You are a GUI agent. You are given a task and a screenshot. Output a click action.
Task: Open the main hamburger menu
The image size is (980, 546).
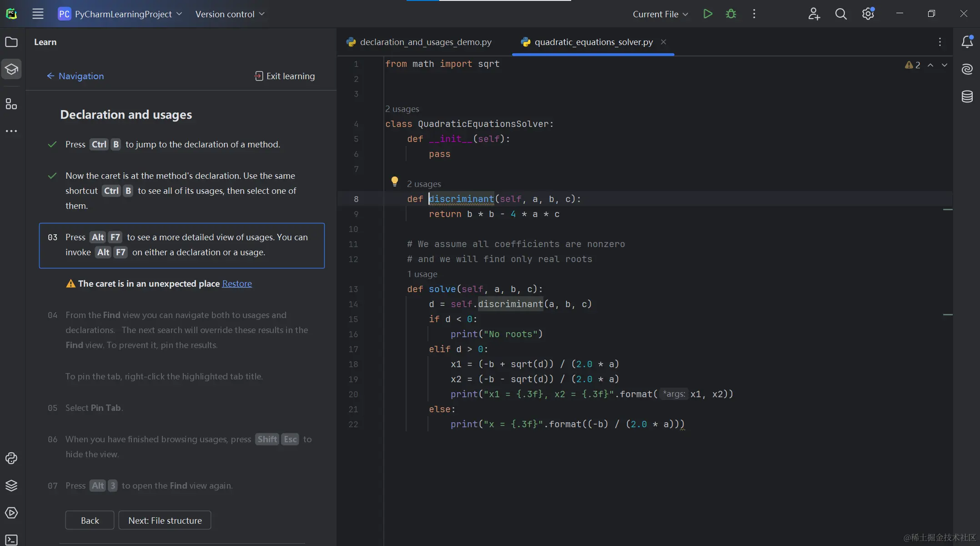[x=38, y=14]
